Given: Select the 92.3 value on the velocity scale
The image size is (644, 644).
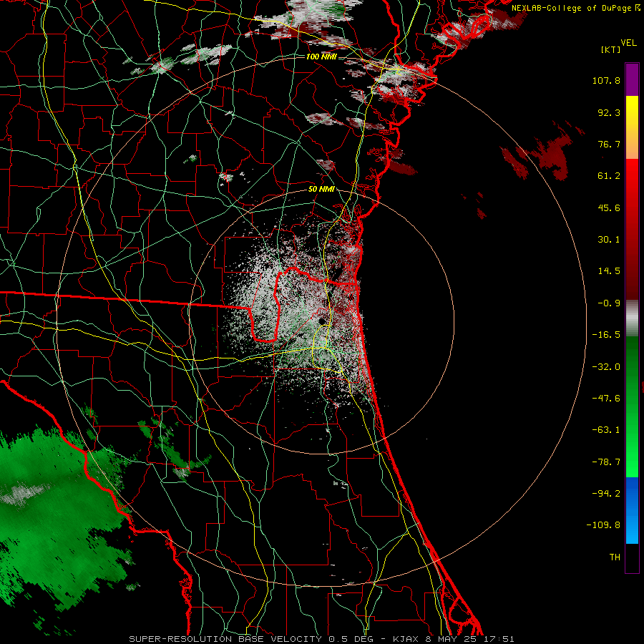Looking at the screenshot, I should pos(609,112).
